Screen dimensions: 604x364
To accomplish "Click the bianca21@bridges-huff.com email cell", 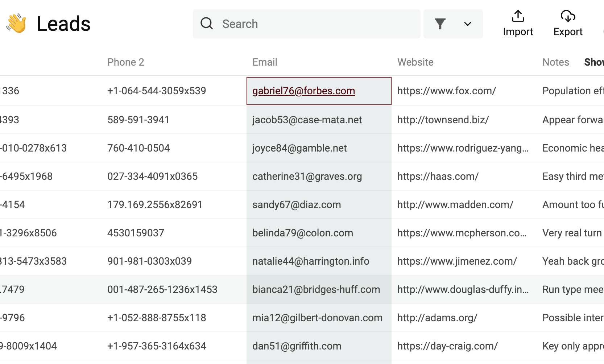I will click(x=316, y=290).
